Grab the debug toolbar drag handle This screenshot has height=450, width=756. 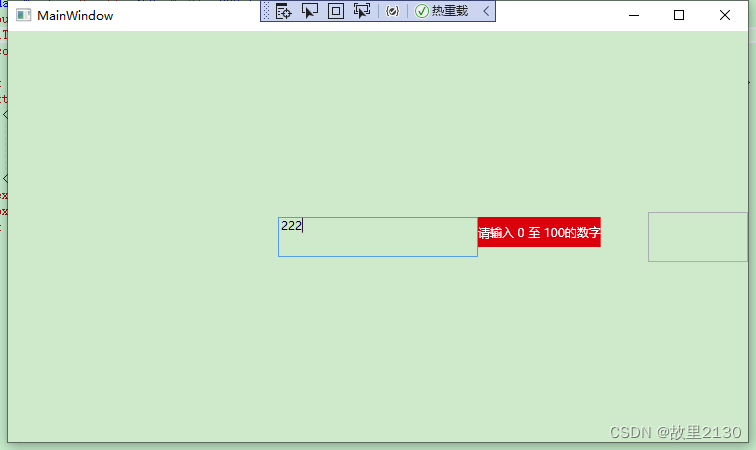pyautogui.click(x=266, y=11)
